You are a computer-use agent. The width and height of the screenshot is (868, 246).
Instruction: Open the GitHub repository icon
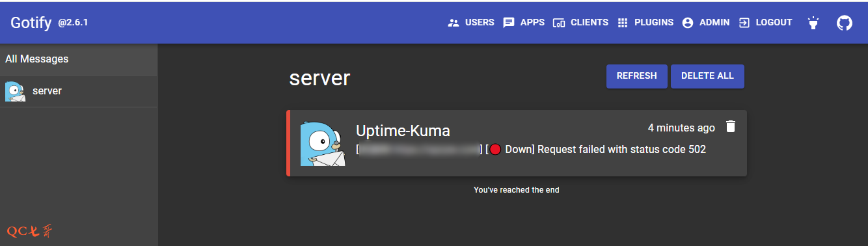coord(844,23)
